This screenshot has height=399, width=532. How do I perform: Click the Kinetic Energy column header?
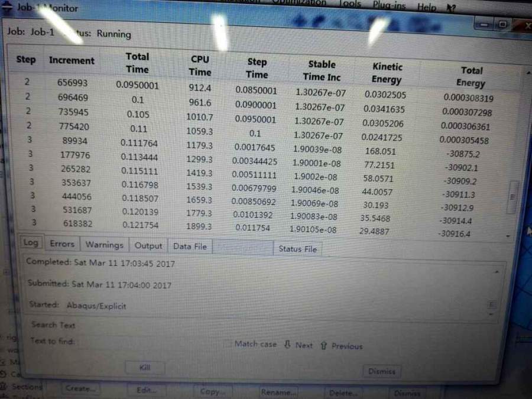coord(387,73)
